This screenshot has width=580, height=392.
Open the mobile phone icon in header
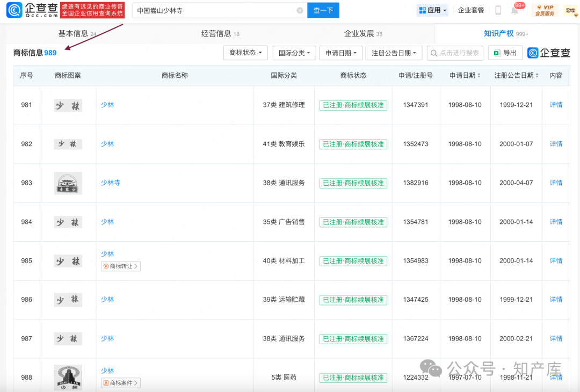pos(498,10)
